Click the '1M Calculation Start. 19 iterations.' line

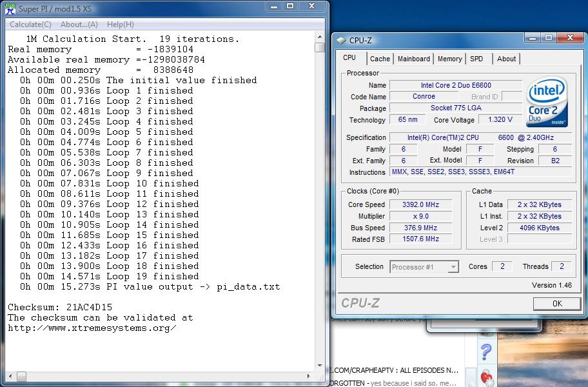(132, 39)
